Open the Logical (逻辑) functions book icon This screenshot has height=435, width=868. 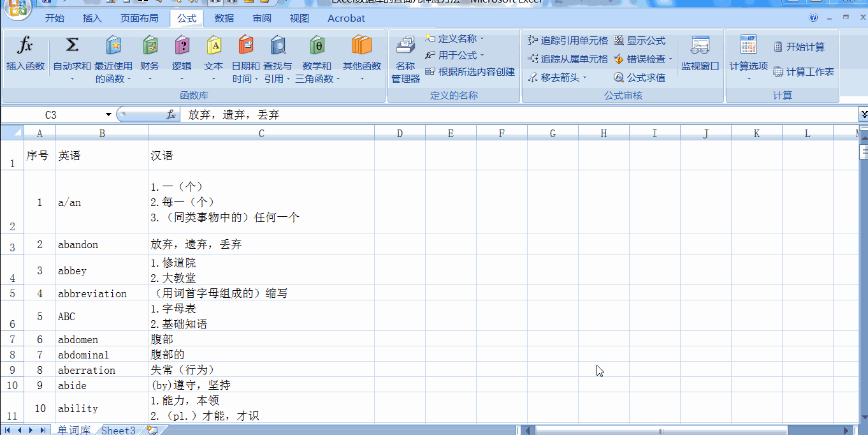point(182,45)
